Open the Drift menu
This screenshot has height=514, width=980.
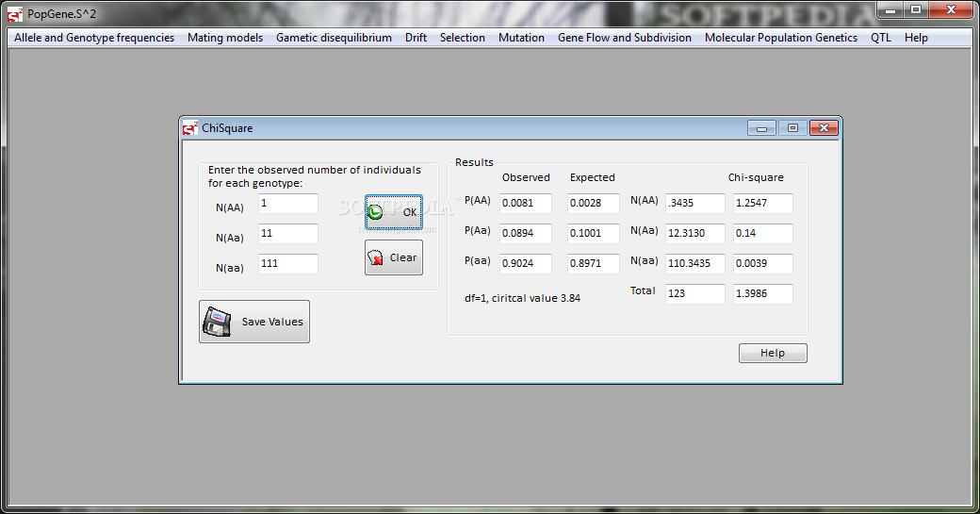tap(416, 38)
